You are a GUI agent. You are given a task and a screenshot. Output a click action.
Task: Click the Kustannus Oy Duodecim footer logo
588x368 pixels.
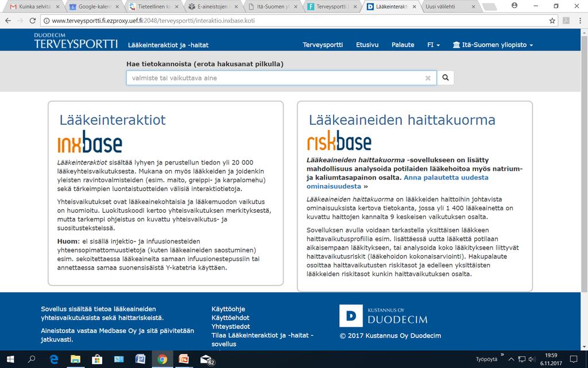pos(383,316)
